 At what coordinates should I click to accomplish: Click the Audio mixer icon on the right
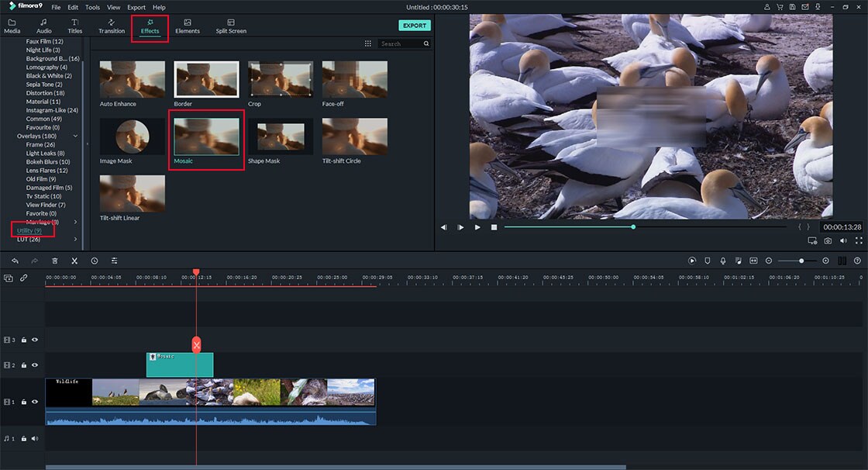(x=843, y=261)
